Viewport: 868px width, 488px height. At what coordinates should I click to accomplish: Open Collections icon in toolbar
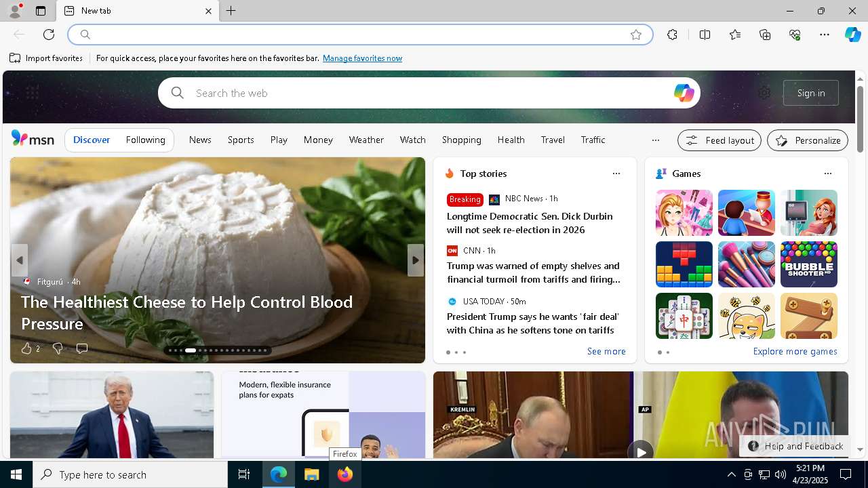[765, 35]
